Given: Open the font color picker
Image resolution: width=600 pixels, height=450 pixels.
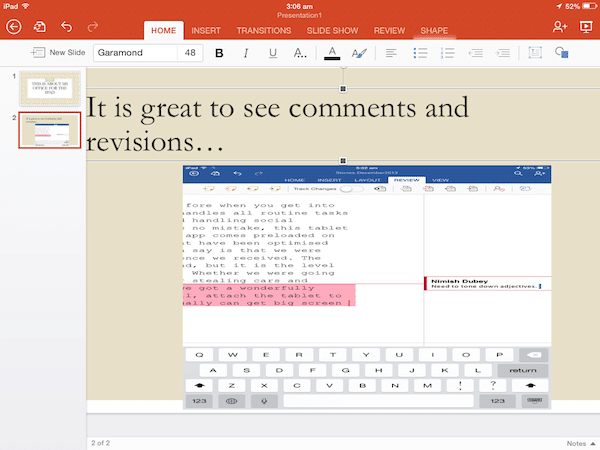Looking at the screenshot, I should 332,53.
